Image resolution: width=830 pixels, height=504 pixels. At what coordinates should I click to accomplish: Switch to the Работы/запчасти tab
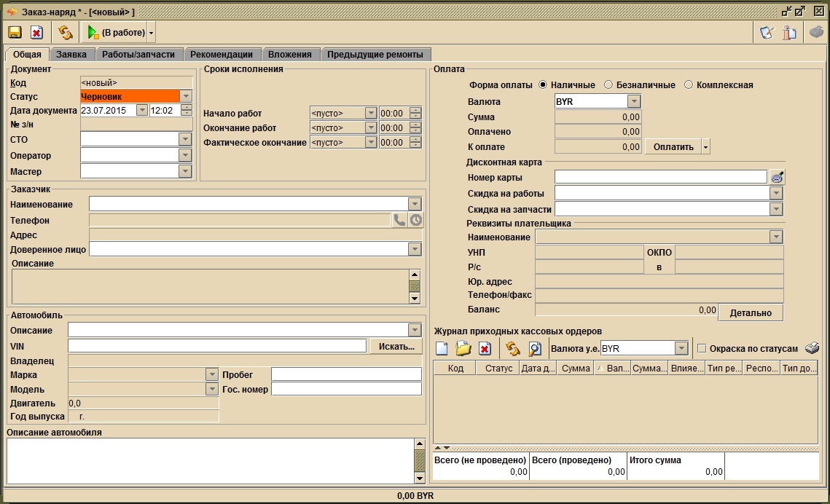click(138, 55)
